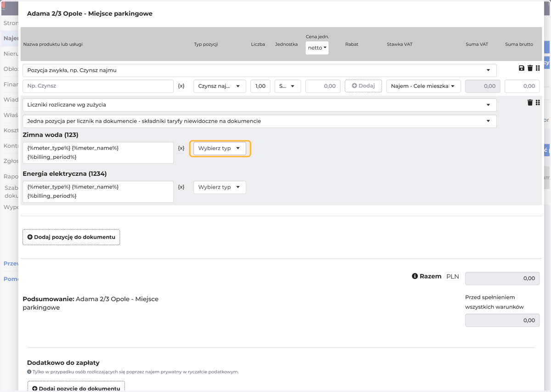The width and height of the screenshot is (551, 392).
Task: Open Wybierz typ dropdown for Energia elektryczna
Action: pos(219,187)
